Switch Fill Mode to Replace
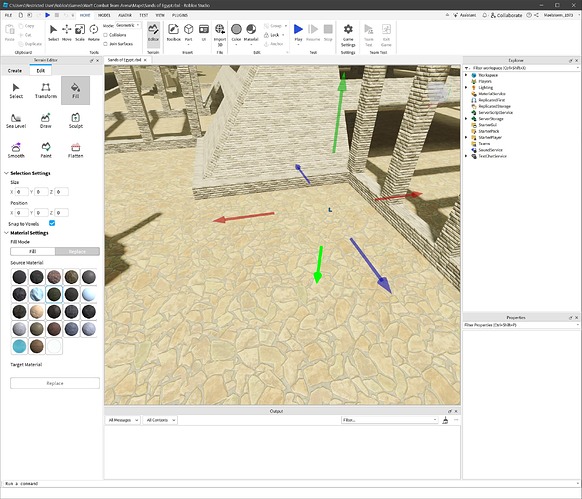Screen dimensions: 582x499 tap(77, 251)
